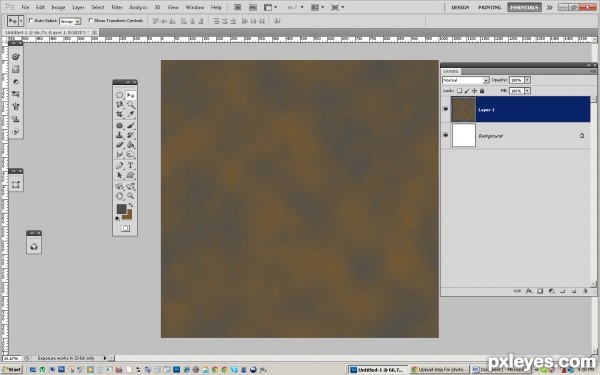Select the Crop tool
600x375 pixels.
coord(119,114)
